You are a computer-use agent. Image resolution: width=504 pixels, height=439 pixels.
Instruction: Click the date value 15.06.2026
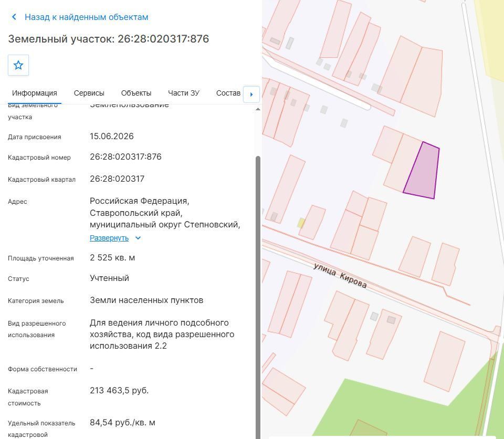(x=111, y=136)
